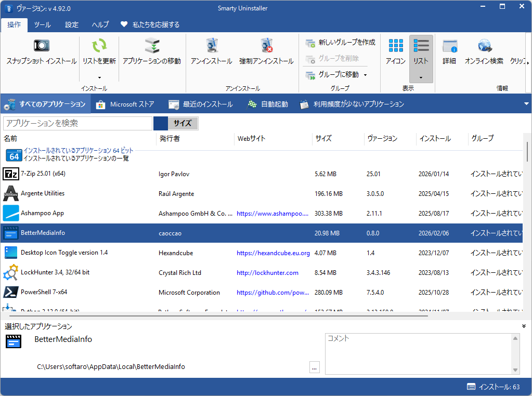Click 新しいグループを作成 button

341,42
